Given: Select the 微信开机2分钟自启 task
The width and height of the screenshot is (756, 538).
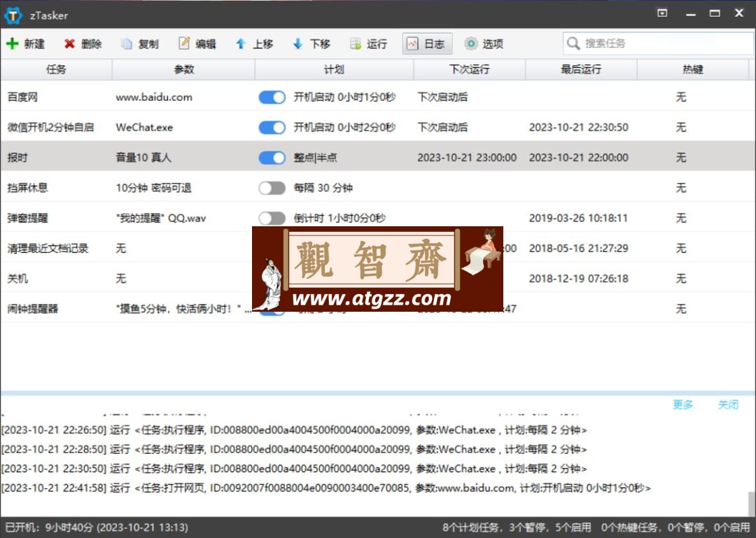Looking at the screenshot, I should point(50,127).
